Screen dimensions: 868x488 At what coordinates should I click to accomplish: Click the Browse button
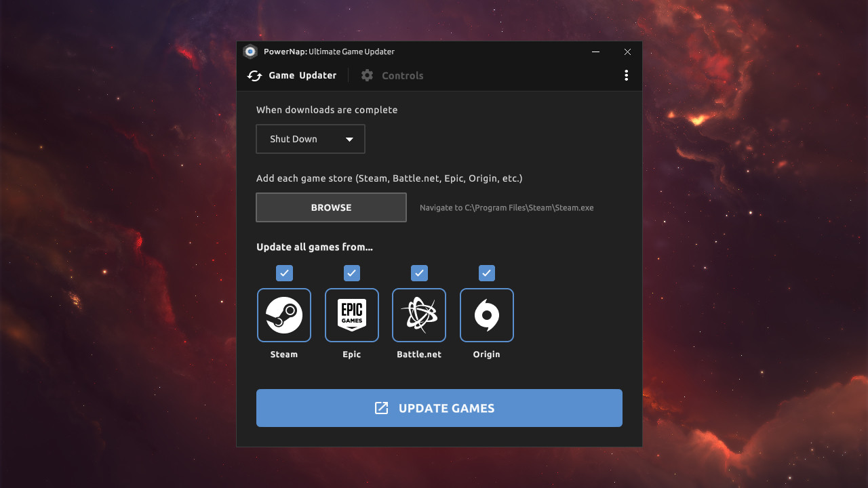coord(331,207)
